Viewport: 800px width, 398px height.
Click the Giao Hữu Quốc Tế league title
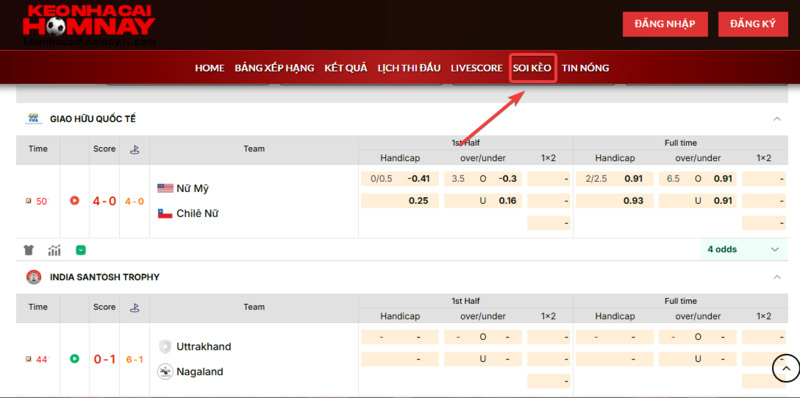click(93, 119)
